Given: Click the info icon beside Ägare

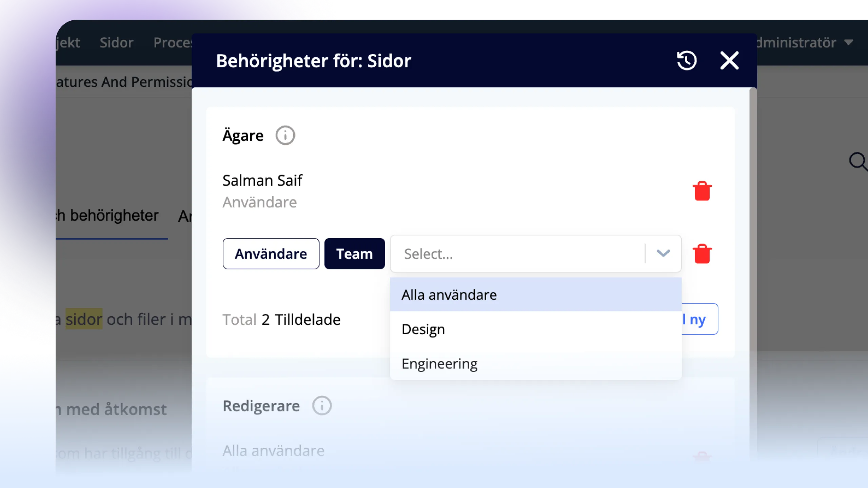Looking at the screenshot, I should pyautogui.click(x=285, y=135).
